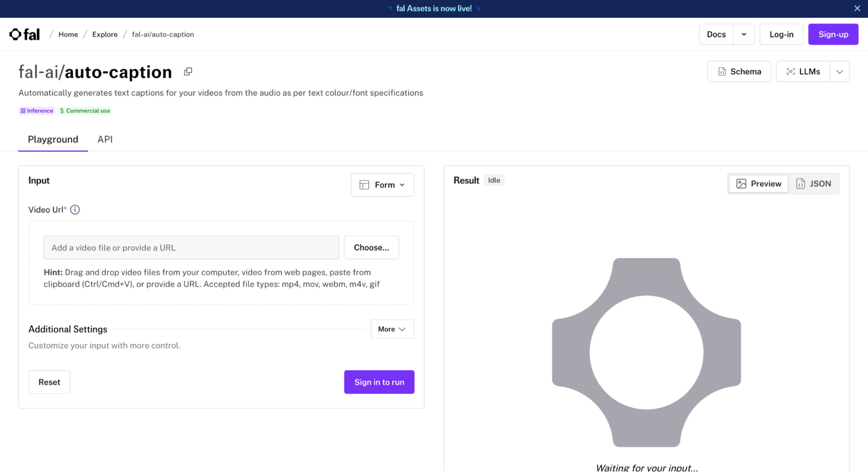
Task: Select the Preview result view
Action: pyautogui.click(x=758, y=184)
